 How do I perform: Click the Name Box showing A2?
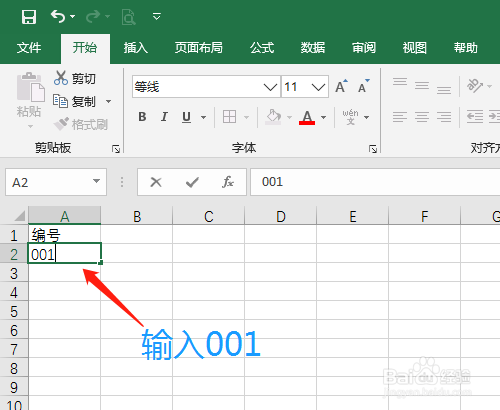coord(56,182)
